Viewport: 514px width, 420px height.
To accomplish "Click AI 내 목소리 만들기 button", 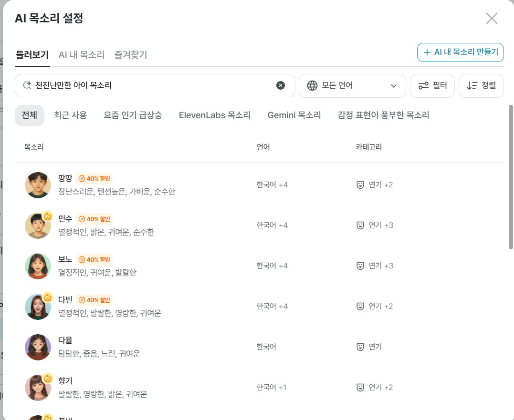I will pyautogui.click(x=460, y=52).
